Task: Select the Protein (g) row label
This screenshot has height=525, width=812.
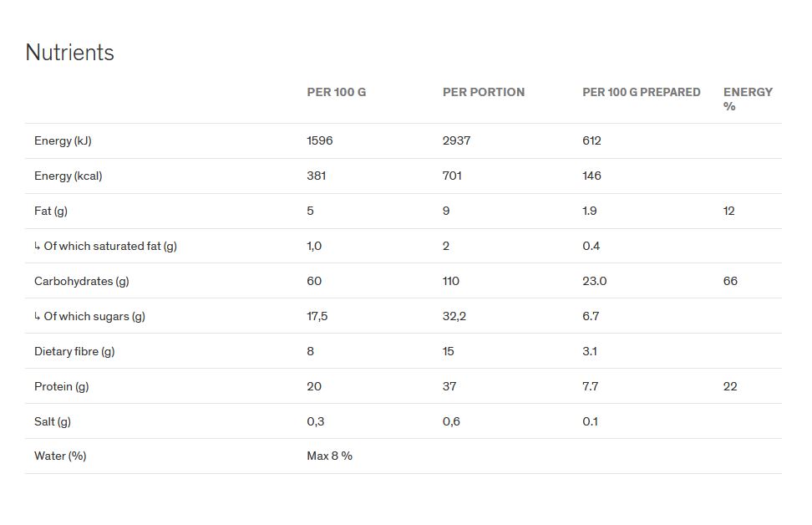Action: 61,386
